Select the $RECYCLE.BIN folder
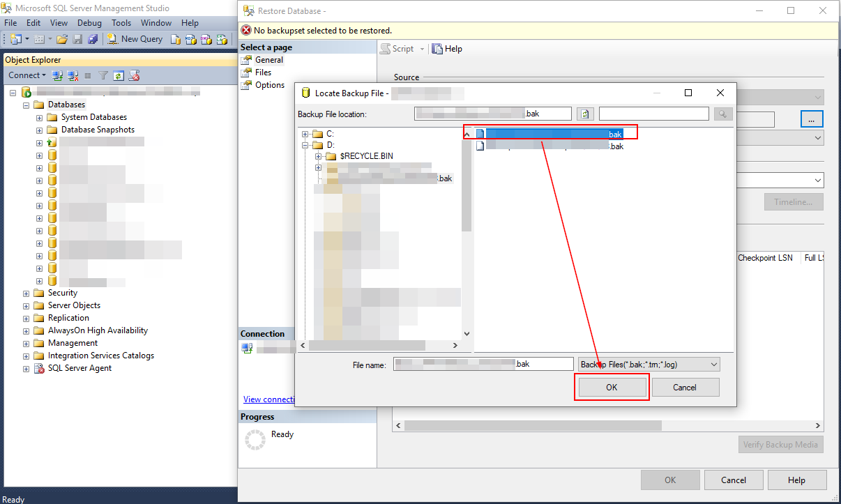Screen dimensions: 841x504 (x=366, y=156)
